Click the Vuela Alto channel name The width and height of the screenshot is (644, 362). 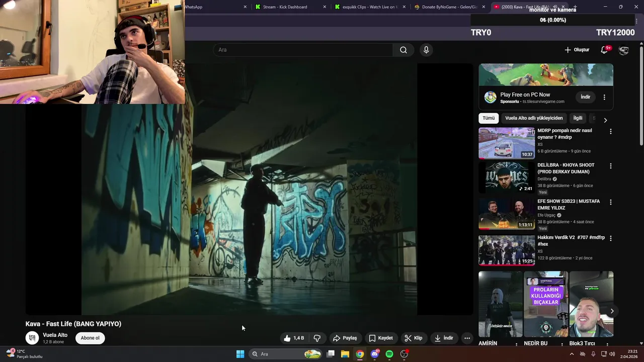55,335
